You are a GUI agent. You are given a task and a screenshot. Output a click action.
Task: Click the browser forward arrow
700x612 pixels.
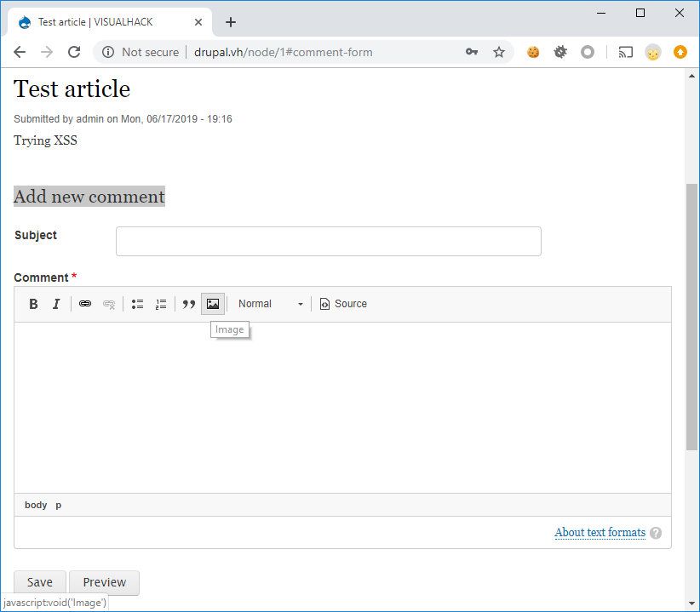(x=47, y=52)
